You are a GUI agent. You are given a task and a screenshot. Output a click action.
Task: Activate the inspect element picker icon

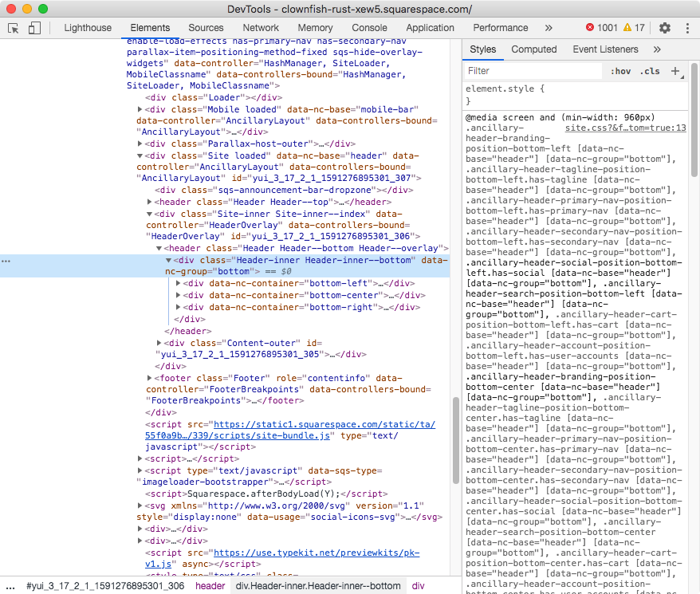coord(14,28)
